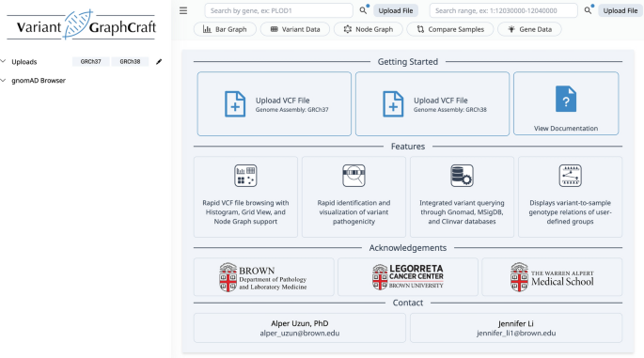The width and height of the screenshot is (644, 358).
Task: Click the VCF browsing feature icon
Action: pyautogui.click(x=245, y=176)
